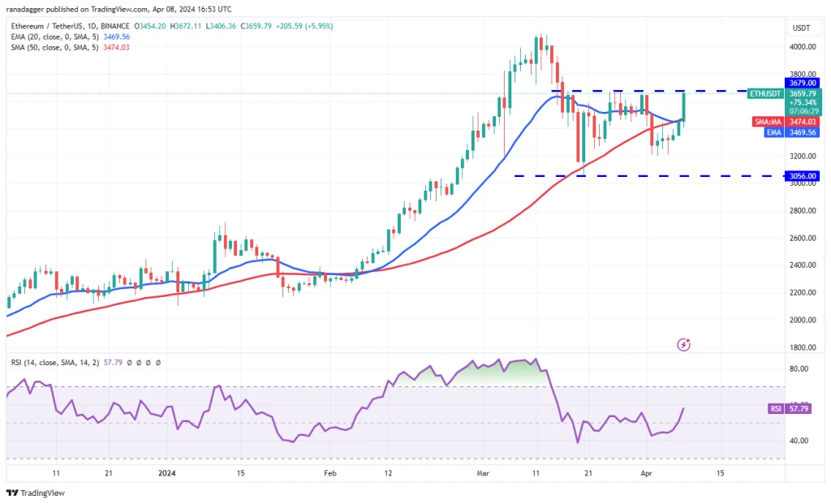Click the 2024 year label on time axis
This screenshot has height=504, width=831.
point(168,472)
